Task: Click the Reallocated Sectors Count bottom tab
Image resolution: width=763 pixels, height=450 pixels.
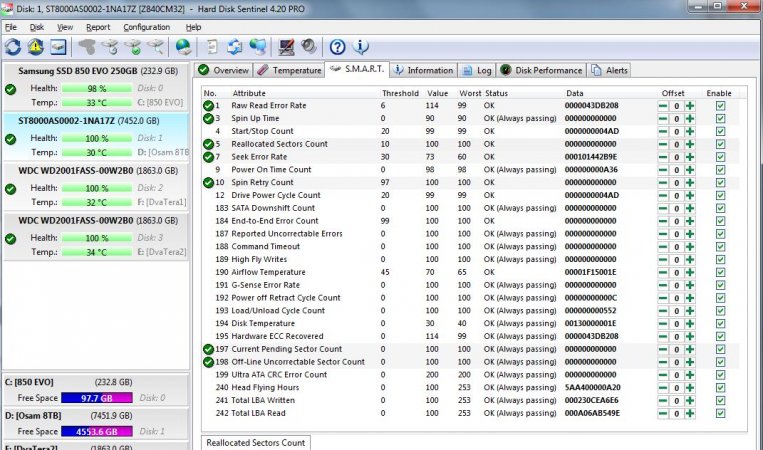Action: point(256,443)
